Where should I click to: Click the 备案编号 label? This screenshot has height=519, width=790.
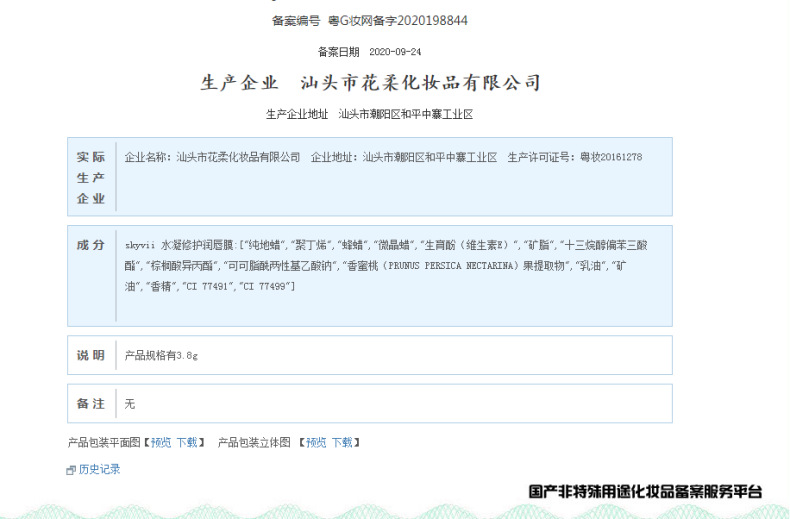click(x=296, y=21)
